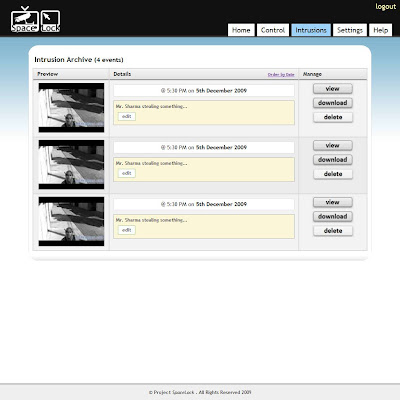This screenshot has width=400, height=400.
Task: Edit the first event's description
Action: 127,116
